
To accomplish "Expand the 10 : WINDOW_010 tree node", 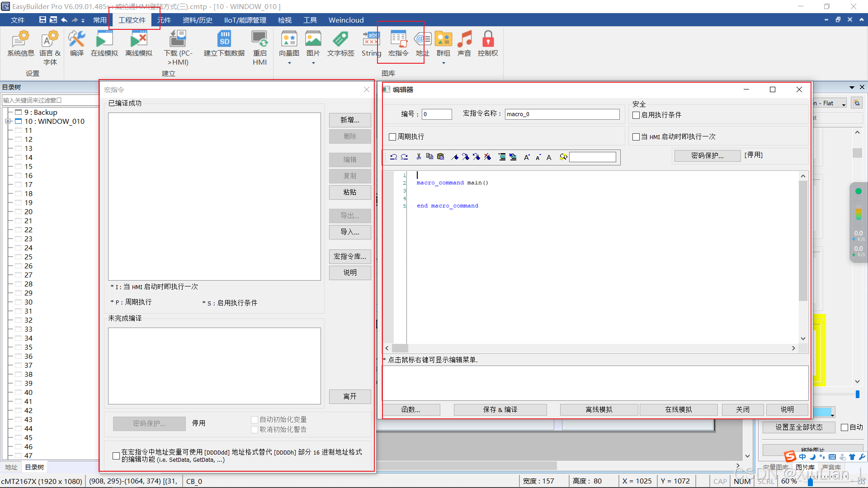I will [x=8, y=121].
